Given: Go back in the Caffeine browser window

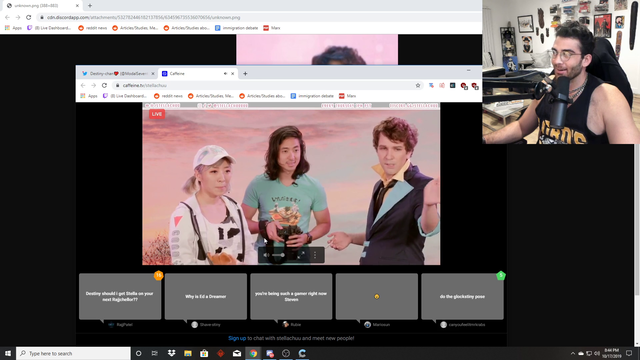Looking at the screenshot, I should (83, 85).
